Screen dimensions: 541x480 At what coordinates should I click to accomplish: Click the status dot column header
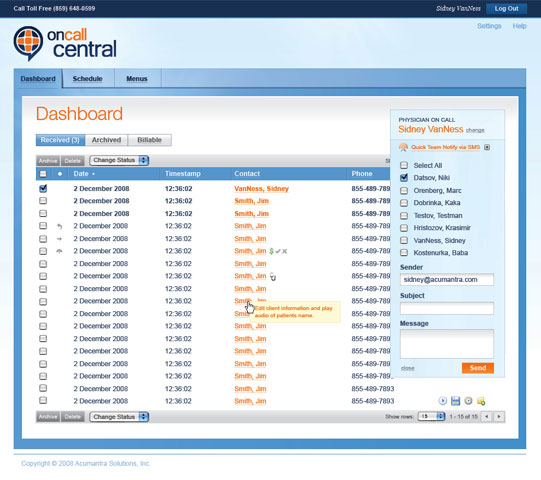(x=60, y=174)
